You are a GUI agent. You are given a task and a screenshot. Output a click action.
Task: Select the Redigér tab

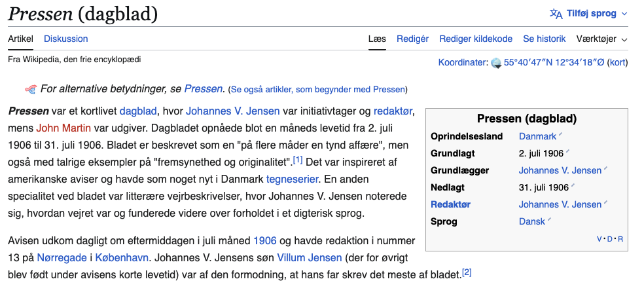pyautogui.click(x=412, y=39)
